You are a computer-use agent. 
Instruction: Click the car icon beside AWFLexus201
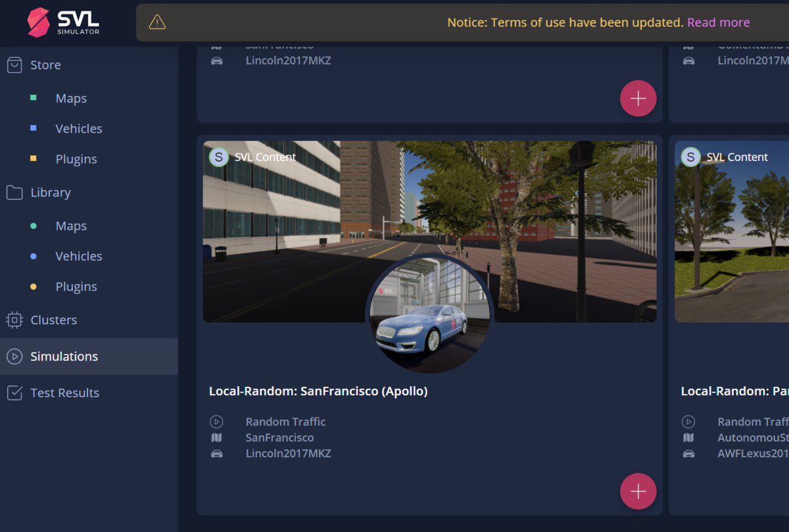688,453
